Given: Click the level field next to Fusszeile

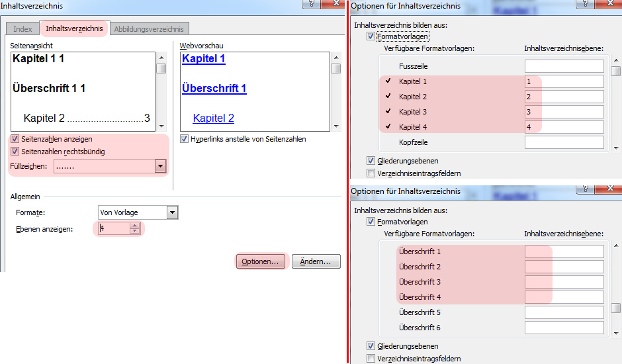Looking at the screenshot, I should click(x=564, y=66).
